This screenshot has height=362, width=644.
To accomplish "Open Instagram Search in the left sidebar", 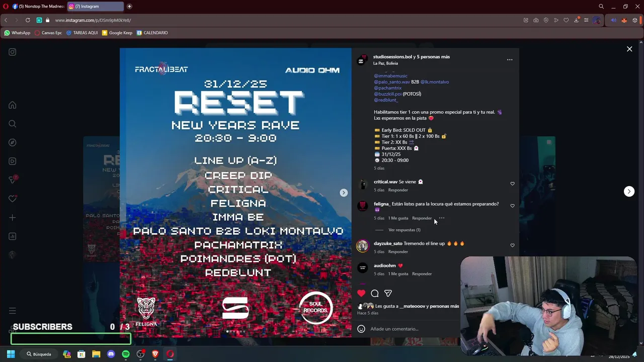I will tap(13, 124).
